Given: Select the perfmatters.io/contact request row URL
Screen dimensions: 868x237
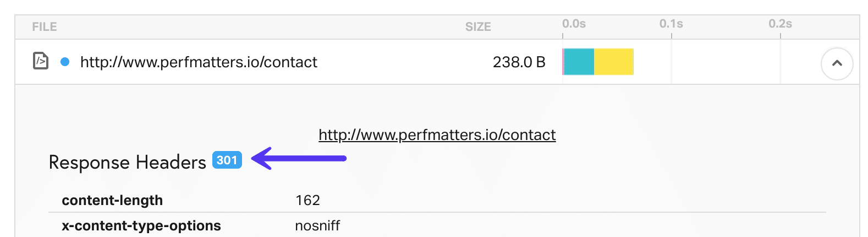Looking at the screenshot, I should (199, 62).
